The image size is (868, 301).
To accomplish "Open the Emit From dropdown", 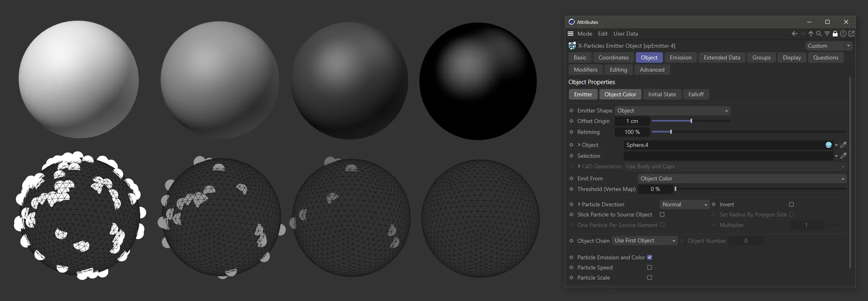I will click(742, 178).
